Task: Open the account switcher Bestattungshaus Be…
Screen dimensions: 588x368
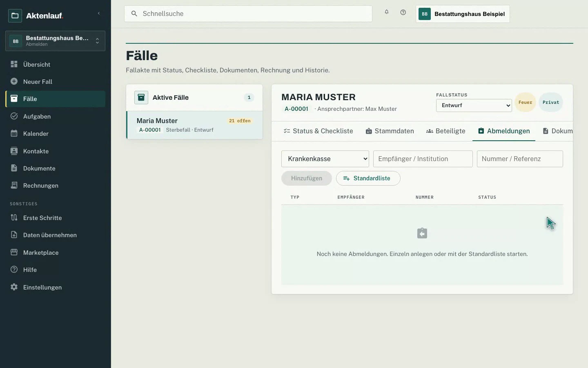Action: 55,41
